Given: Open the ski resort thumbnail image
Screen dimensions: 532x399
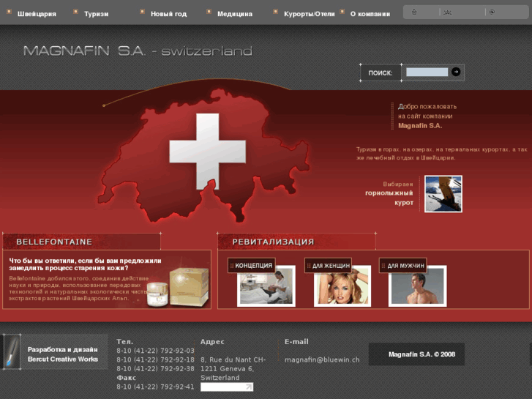Looking at the screenshot, I should 443,194.
